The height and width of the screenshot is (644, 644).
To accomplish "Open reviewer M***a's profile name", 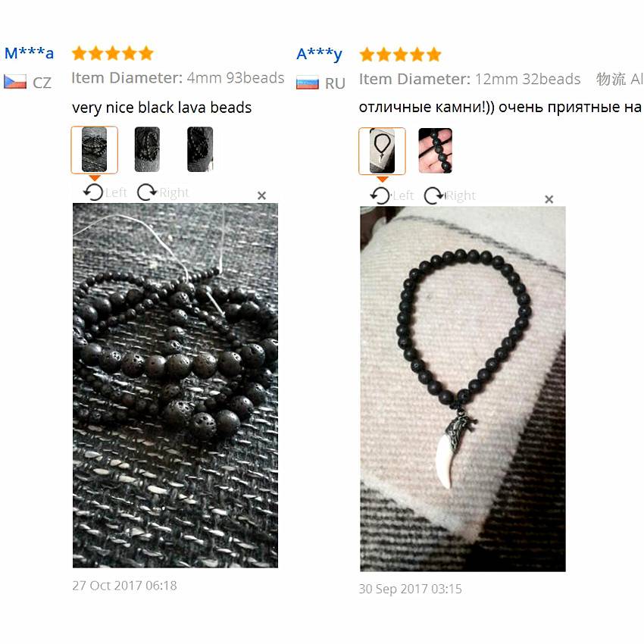I will [x=29, y=53].
